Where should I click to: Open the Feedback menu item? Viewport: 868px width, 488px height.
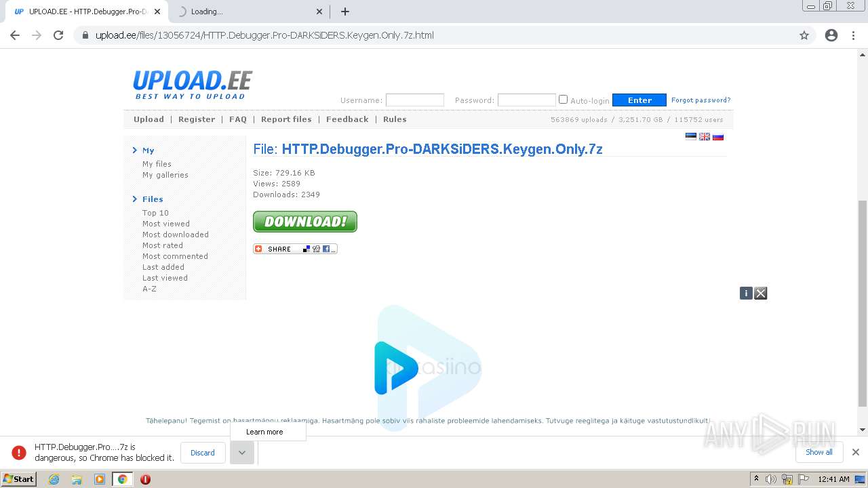[x=347, y=119]
